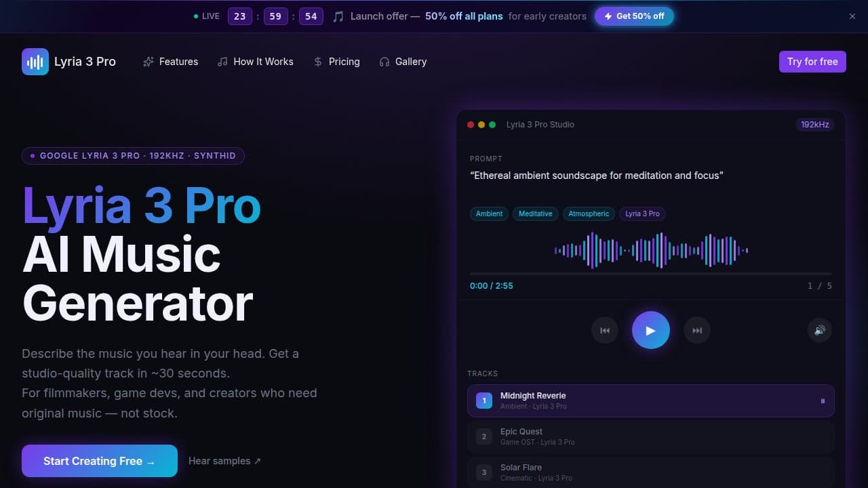868x488 pixels.
Task: Click track number 3 badge
Action: [484, 472]
